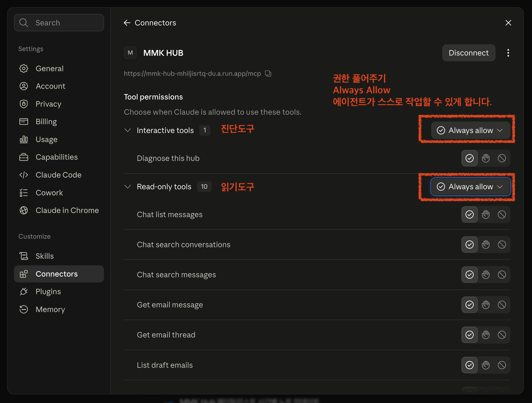The width and height of the screenshot is (532, 403).
Task: Click the Search settings field
Action: tap(59, 23)
